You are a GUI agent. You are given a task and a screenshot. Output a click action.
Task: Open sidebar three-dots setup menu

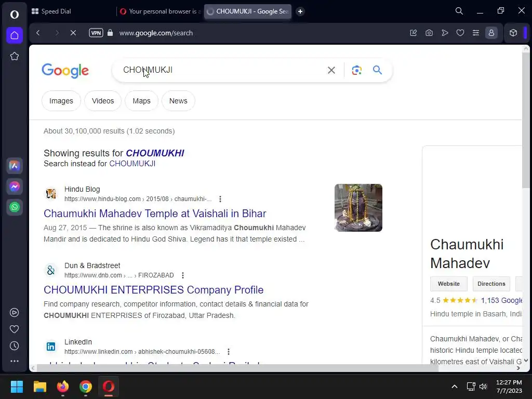click(14, 361)
